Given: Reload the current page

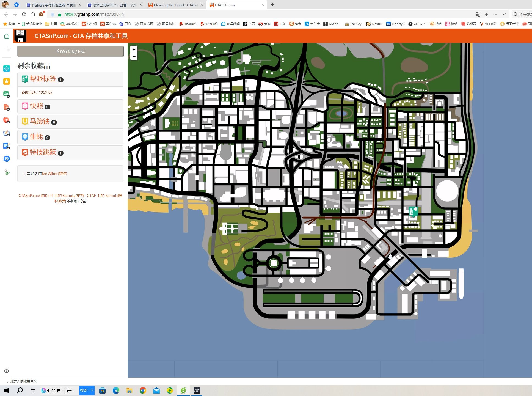Looking at the screenshot, I should point(24,14).
